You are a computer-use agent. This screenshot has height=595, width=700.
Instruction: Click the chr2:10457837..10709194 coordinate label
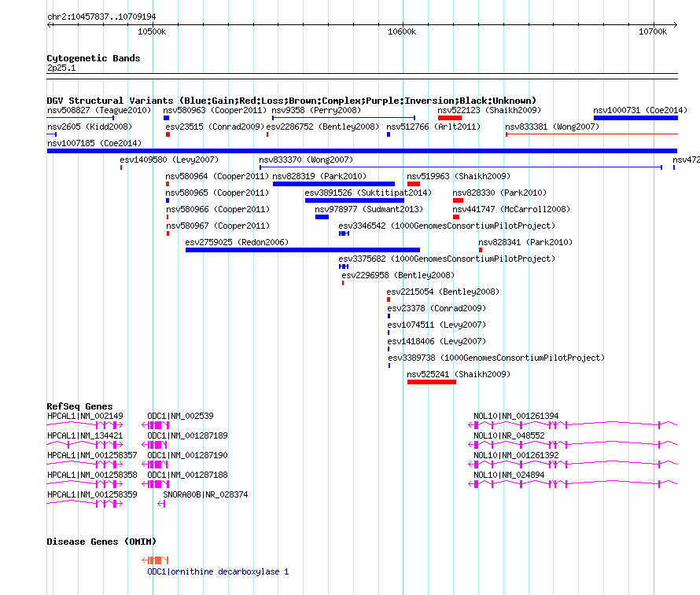click(x=101, y=17)
